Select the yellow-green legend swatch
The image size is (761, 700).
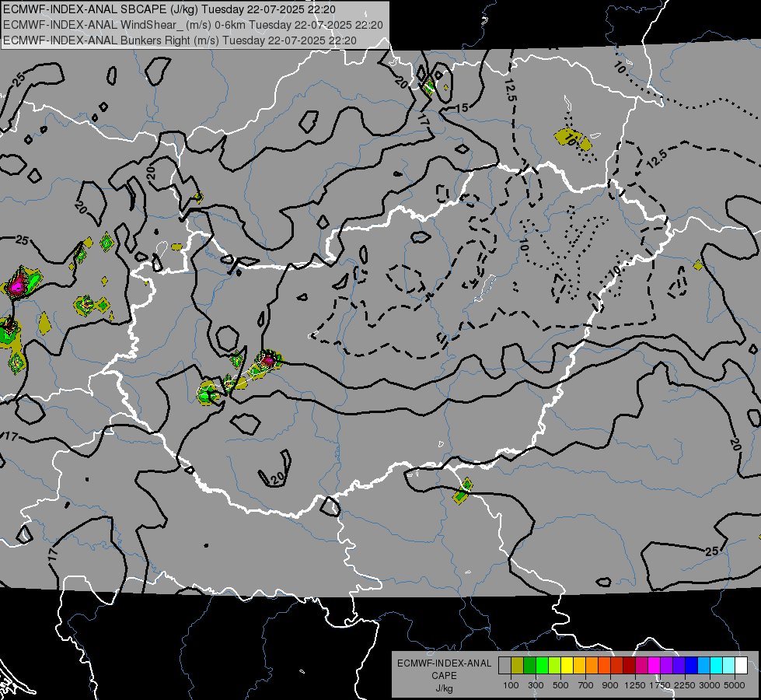(555, 666)
